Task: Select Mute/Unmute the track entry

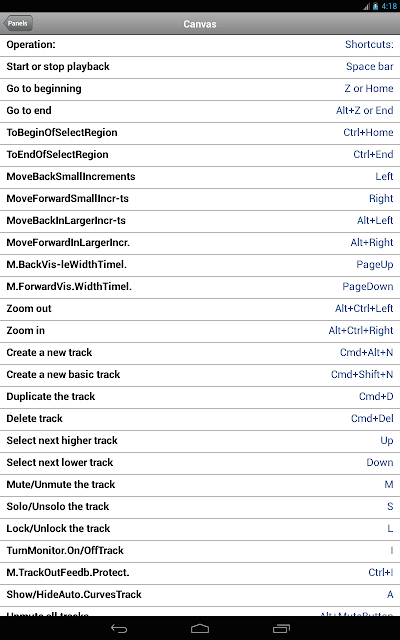Action: (x=200, y=485)
